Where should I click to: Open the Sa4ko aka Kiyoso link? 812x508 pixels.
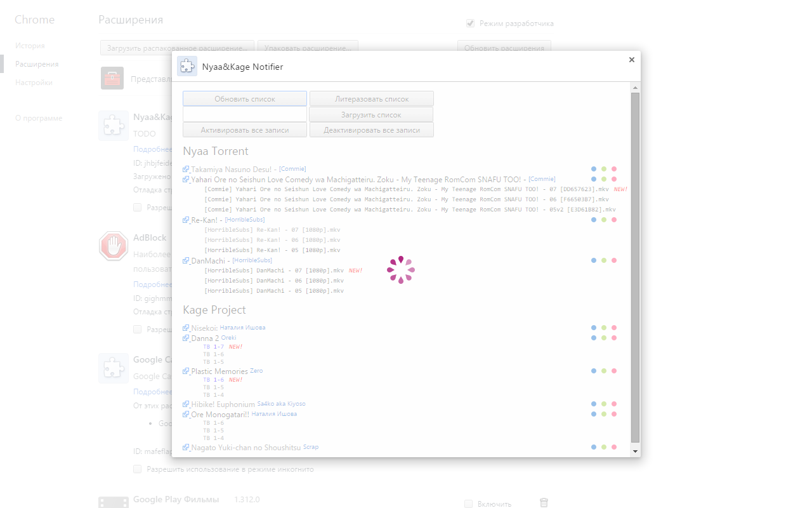click(x=281, y=404)
